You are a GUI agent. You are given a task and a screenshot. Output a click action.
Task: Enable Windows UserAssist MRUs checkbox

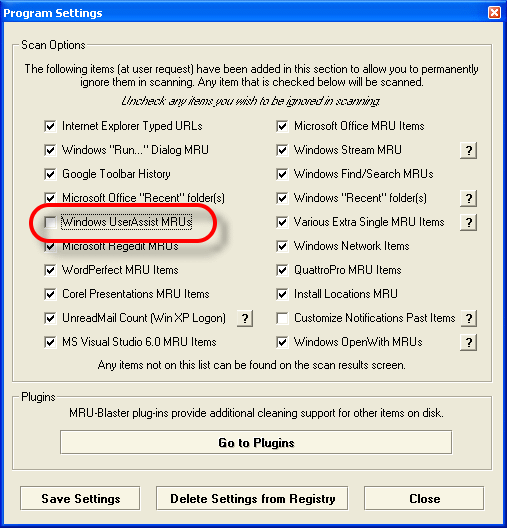point(50,222)
